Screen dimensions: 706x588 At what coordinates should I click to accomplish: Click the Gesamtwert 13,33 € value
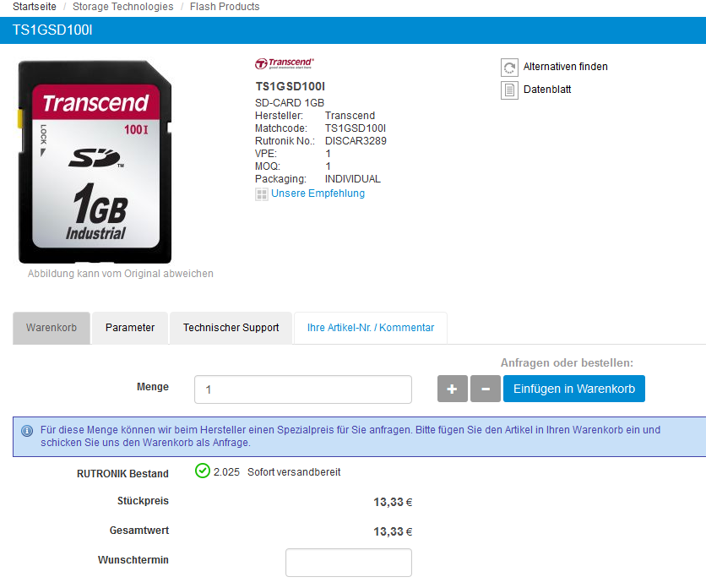click(393, 531)
